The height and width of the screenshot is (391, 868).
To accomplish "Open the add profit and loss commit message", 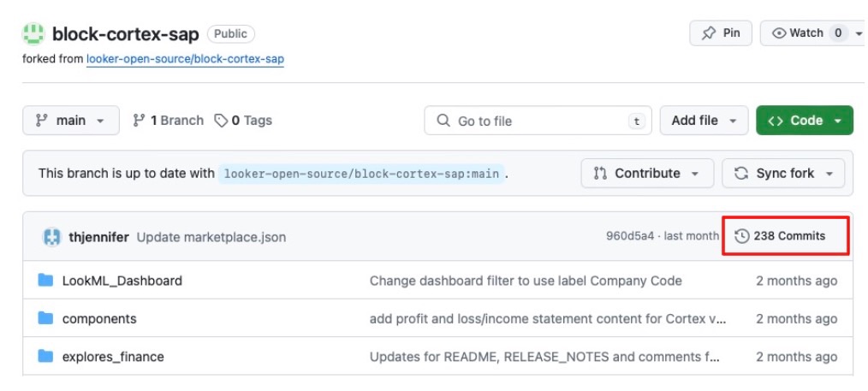I will point(548,319).
